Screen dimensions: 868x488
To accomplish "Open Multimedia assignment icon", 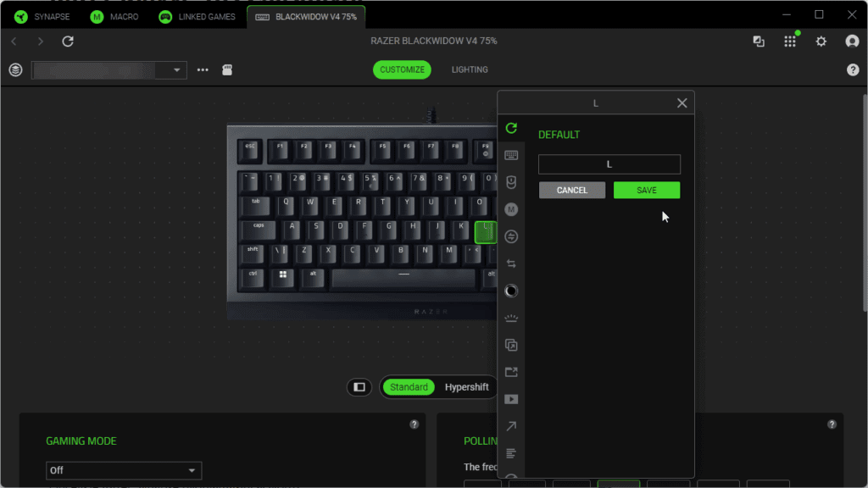I will coord(511,399).
